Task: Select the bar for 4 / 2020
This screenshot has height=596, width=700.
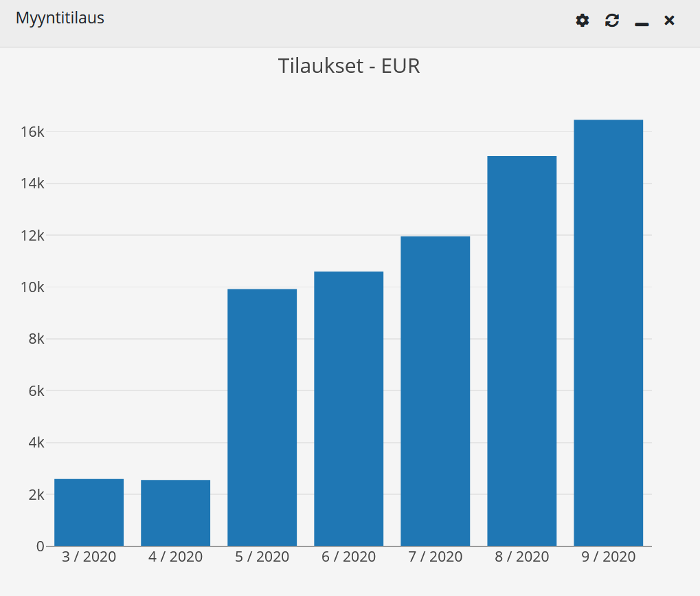Action: coord(175,513)
